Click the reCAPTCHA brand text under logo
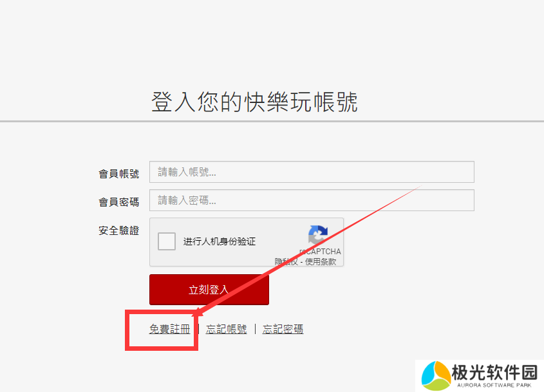Image resolution: width=544 pixels, height=392 pixels. tap(320, 252)
